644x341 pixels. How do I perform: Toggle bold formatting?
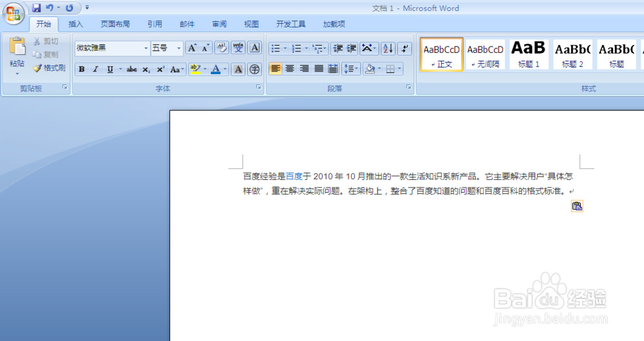pyautogui.click(x=82, y=69)
